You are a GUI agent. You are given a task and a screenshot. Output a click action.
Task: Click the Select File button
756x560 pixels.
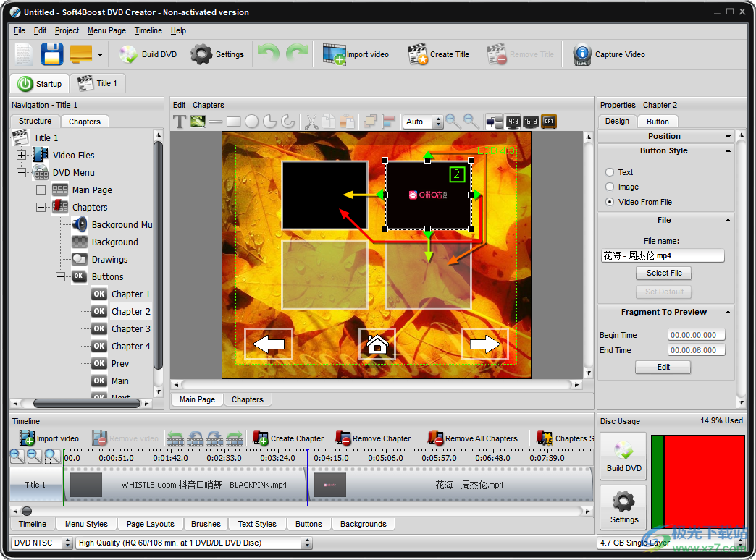point(663,273)
